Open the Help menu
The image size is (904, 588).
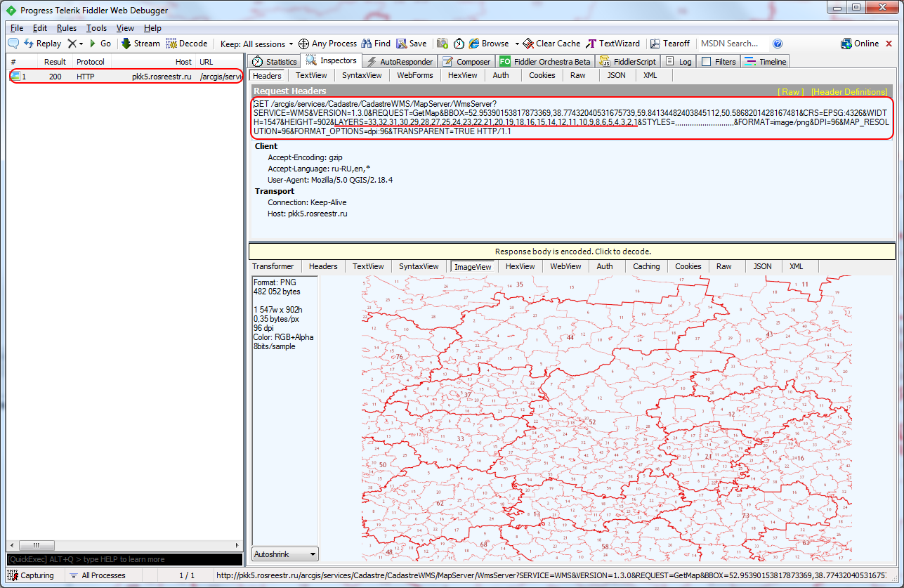point(152,28)
